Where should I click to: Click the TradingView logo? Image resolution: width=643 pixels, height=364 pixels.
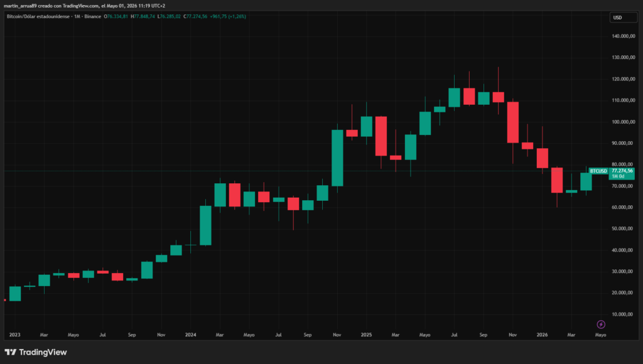tap(36, 352)
